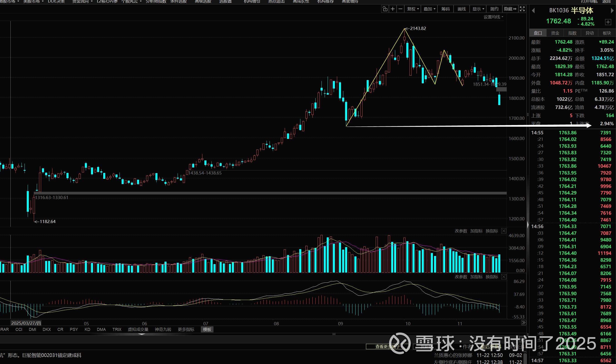Zoom out chart with minus icon
The image size is (616, 364).
click(400, 9)
